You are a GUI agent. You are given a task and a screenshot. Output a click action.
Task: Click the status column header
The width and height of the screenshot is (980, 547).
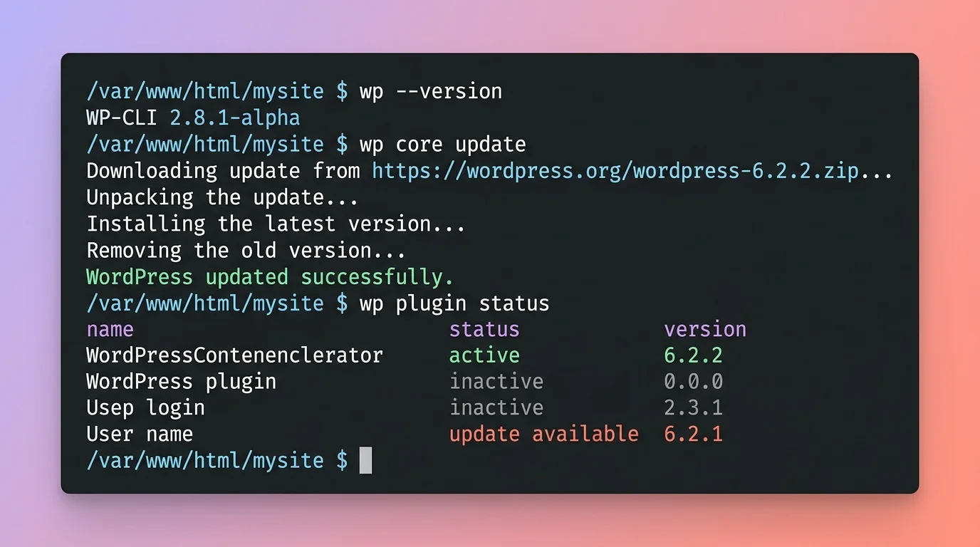point(484,329)
